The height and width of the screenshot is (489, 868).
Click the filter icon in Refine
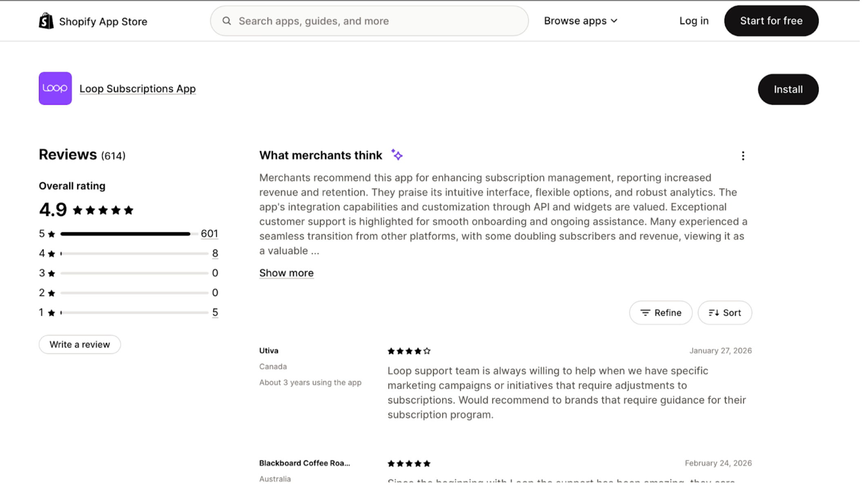pyautogui.click(x=645, y=313)
